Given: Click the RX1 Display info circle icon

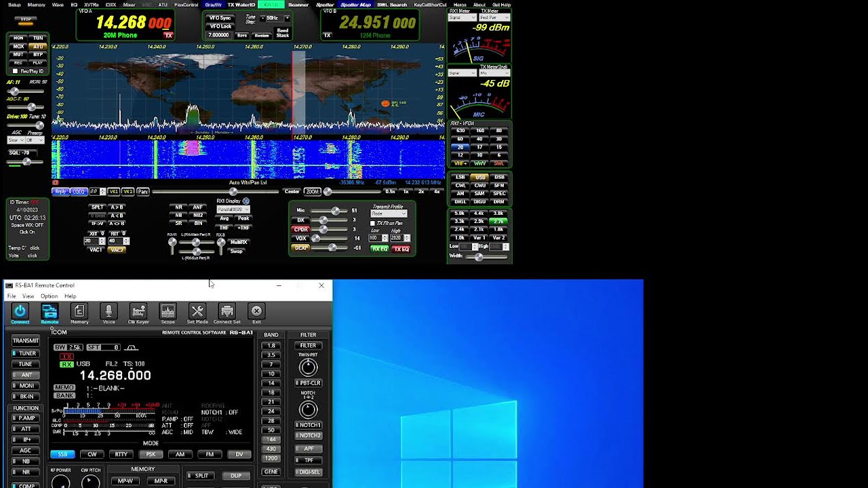Looking at the screenshot, I should [245, 201].
